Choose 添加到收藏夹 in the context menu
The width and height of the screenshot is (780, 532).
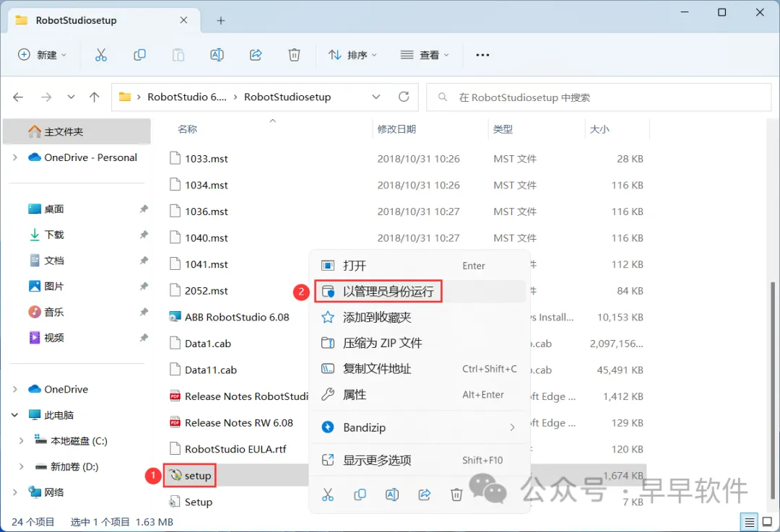420,317
